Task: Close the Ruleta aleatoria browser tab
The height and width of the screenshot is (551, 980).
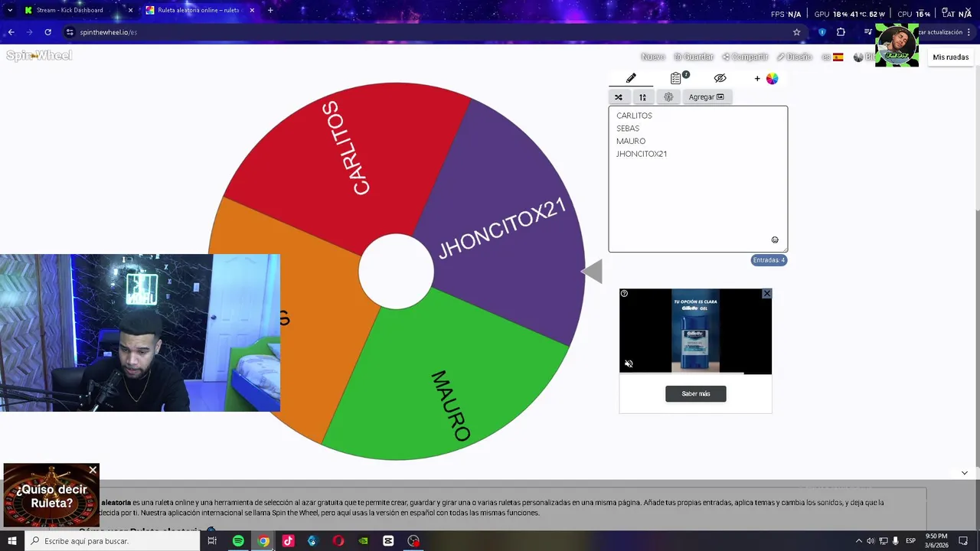Action: click(x=252, y=10)
